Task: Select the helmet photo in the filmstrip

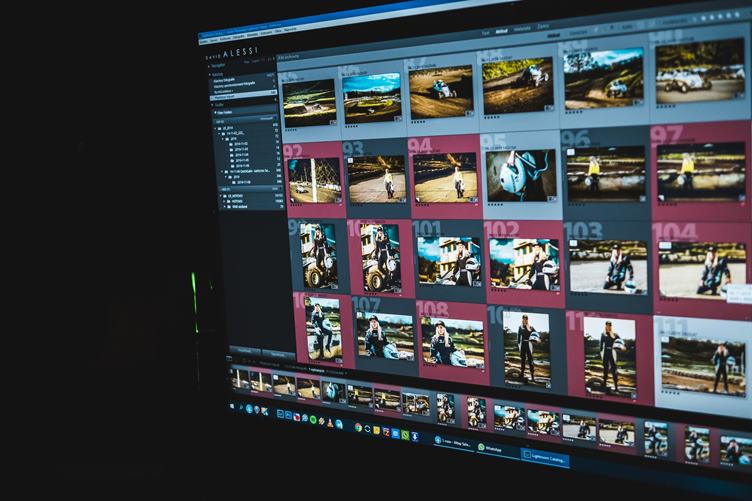Action: [333, 392]
